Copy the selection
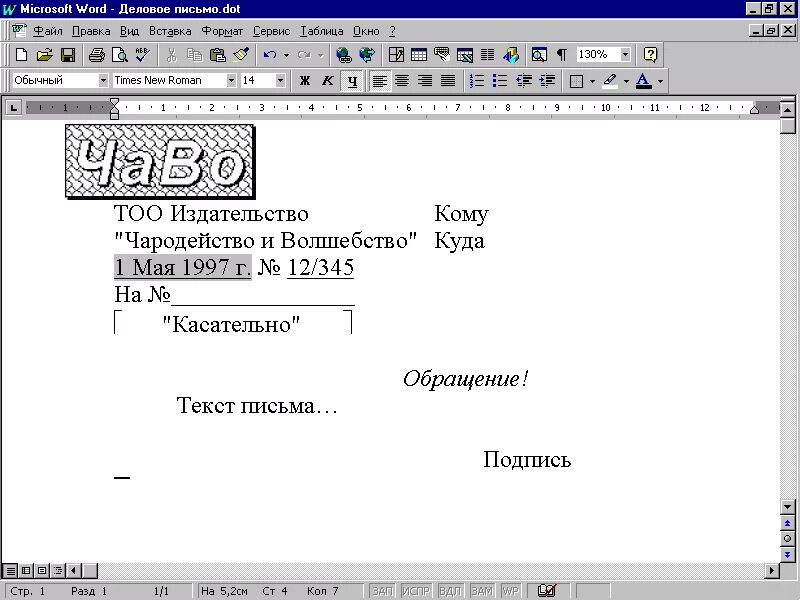This screenshot has width=800, height=600. pyautogui.click(x=195, y=55)
